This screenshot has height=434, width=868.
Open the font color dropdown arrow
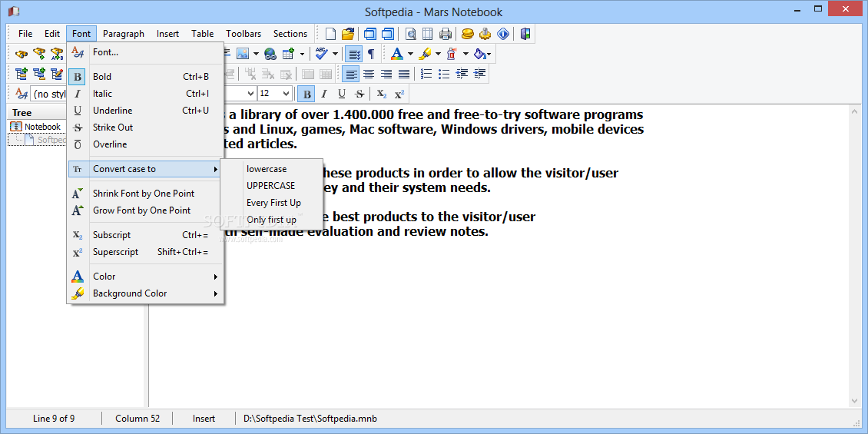(x=410, y=54)
